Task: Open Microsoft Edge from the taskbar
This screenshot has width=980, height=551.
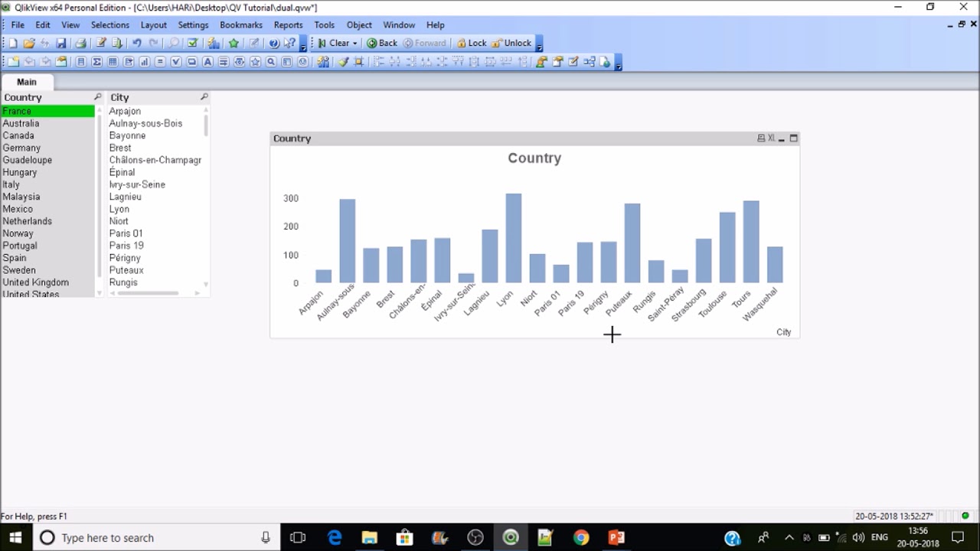Action: 335,538
